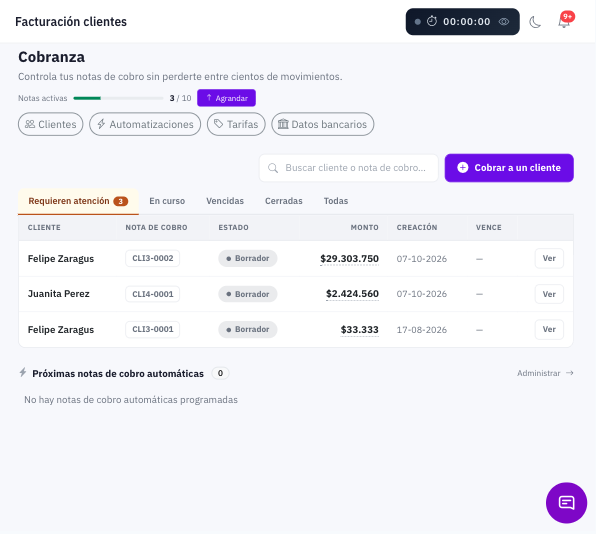Click the timer status dot

click(x=417, y=22)
